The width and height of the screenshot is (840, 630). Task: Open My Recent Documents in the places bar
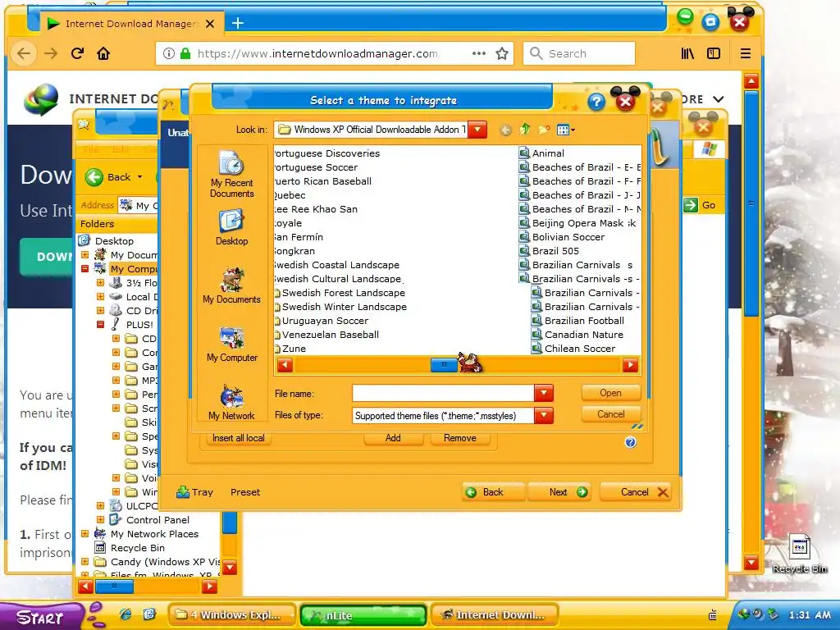tap(231, 175)
